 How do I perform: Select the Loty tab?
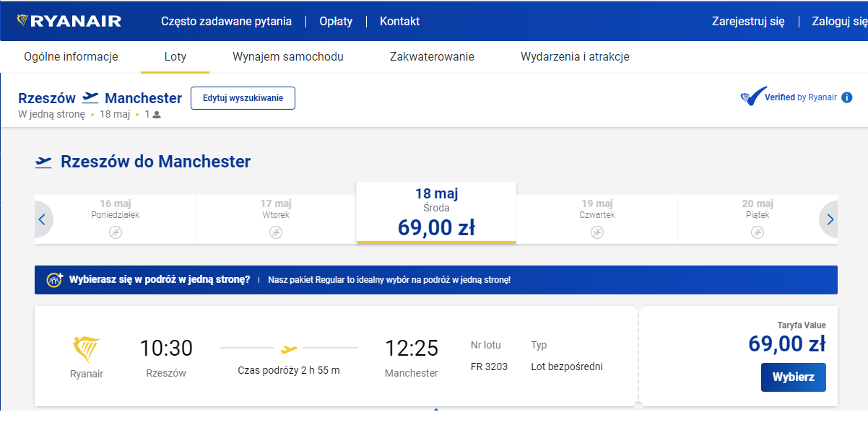(x=175, y=57)
